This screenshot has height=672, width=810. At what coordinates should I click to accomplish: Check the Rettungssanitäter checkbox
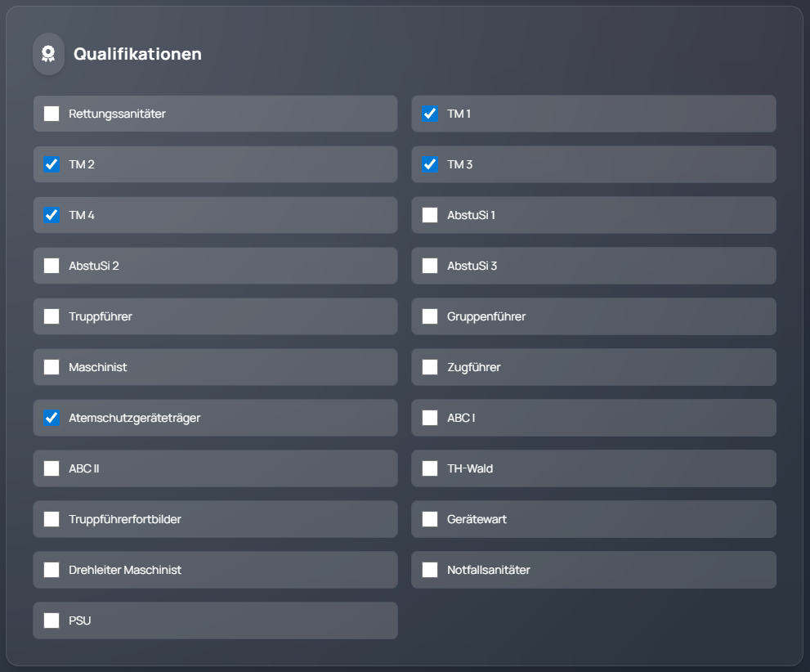[51, 114]
